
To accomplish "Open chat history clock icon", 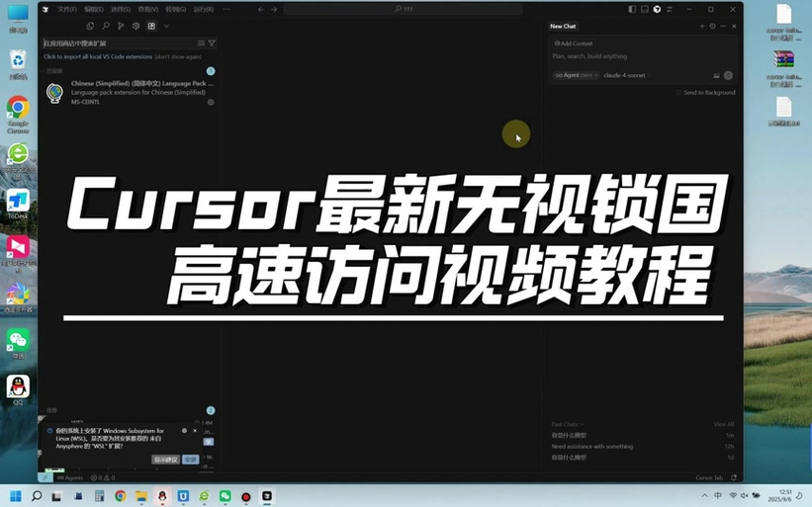I will tap(712, 26).
